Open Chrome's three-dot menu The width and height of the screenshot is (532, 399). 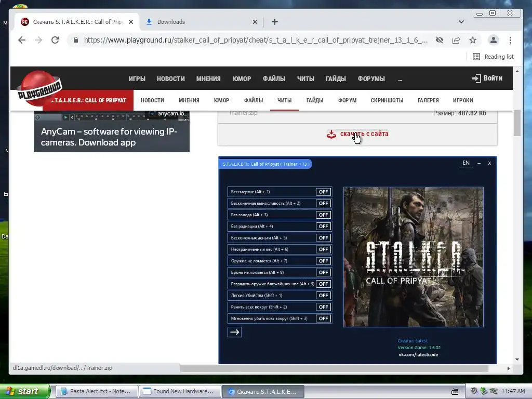click(510, 40)
